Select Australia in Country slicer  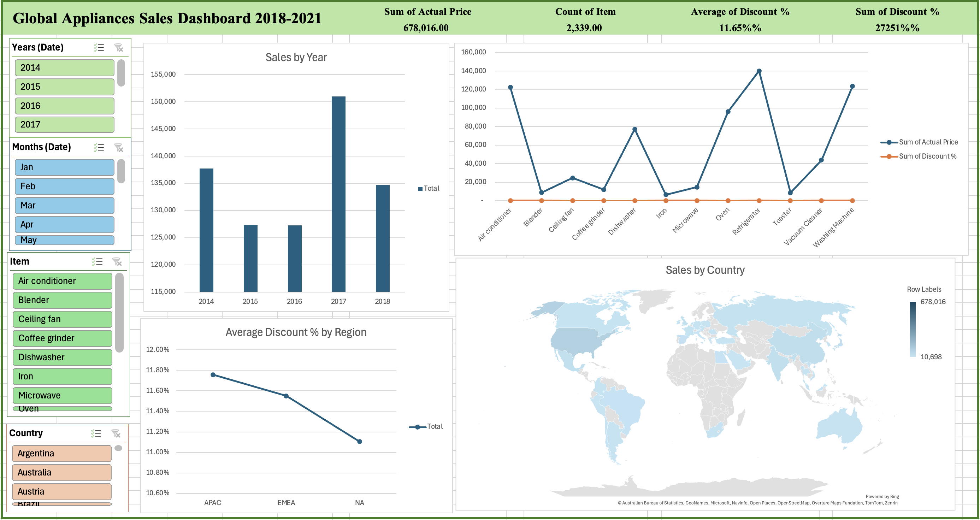pyautogui.click(x=61, y=472)
